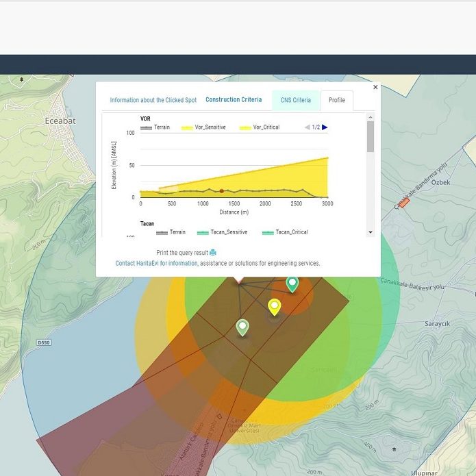
Task: Toggle Vor_Sensitive series in legend
Action: tap(203, 127)
